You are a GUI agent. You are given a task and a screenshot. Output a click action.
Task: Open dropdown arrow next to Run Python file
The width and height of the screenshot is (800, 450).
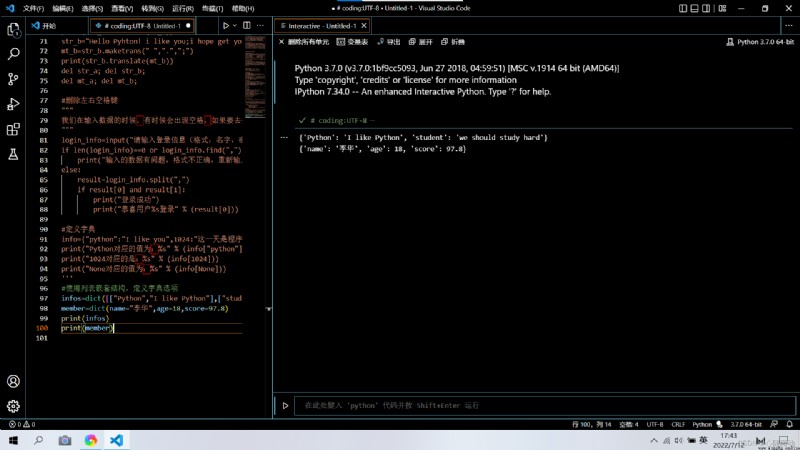(x=235, y=26)
